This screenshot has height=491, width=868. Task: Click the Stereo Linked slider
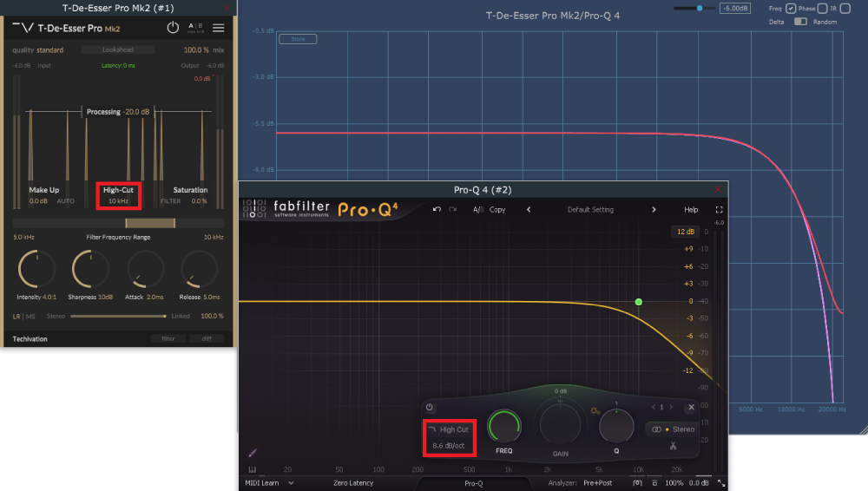118,316
